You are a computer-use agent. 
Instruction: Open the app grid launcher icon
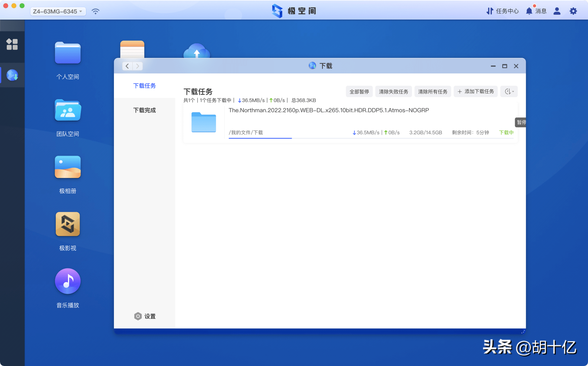[12, 44]
